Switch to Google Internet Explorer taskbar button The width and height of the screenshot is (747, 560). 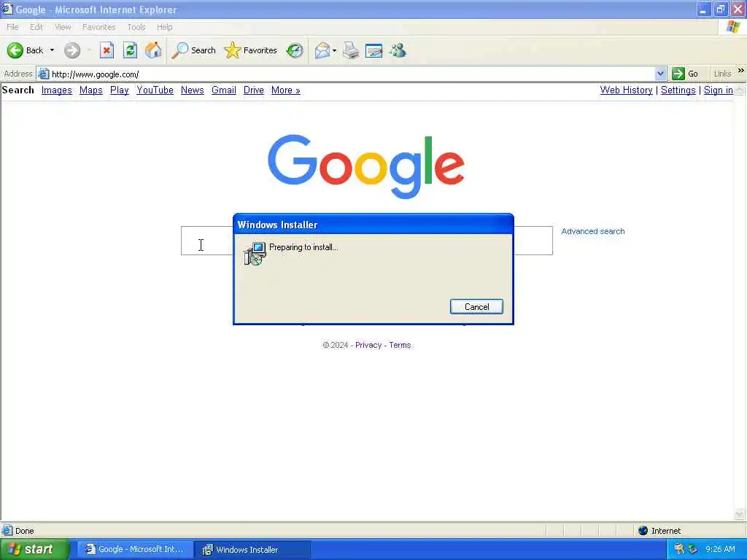point(135,550)
